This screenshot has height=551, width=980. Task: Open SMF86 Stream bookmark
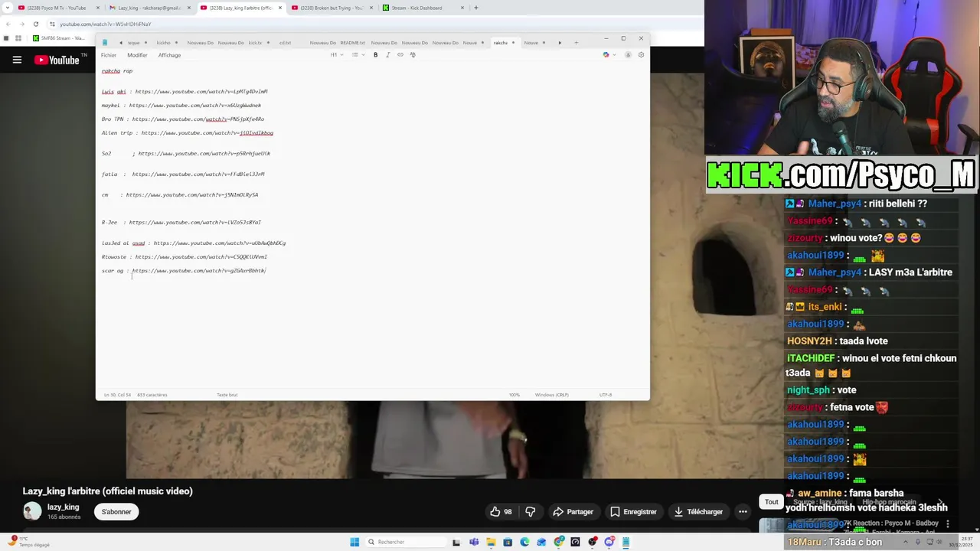(57, 37)
